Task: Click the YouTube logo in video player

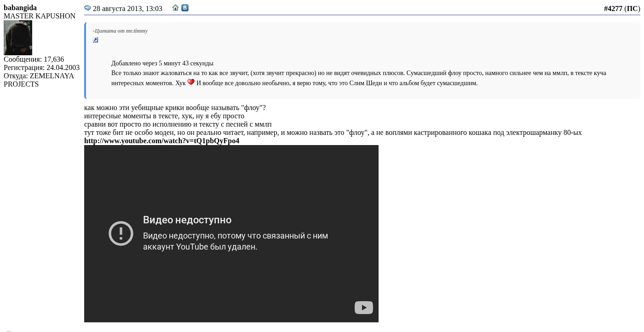Action: tap(363, 308)
